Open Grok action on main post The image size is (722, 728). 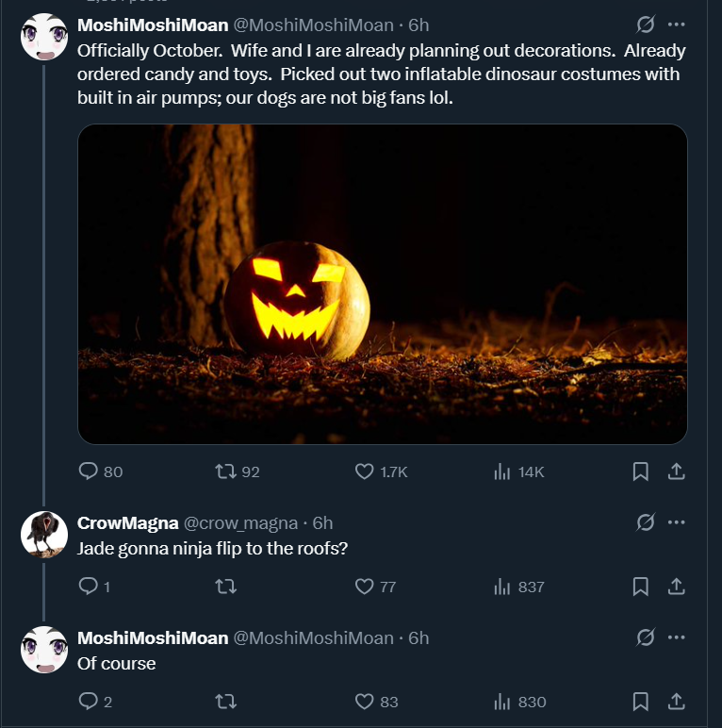[x=646, y=25]
